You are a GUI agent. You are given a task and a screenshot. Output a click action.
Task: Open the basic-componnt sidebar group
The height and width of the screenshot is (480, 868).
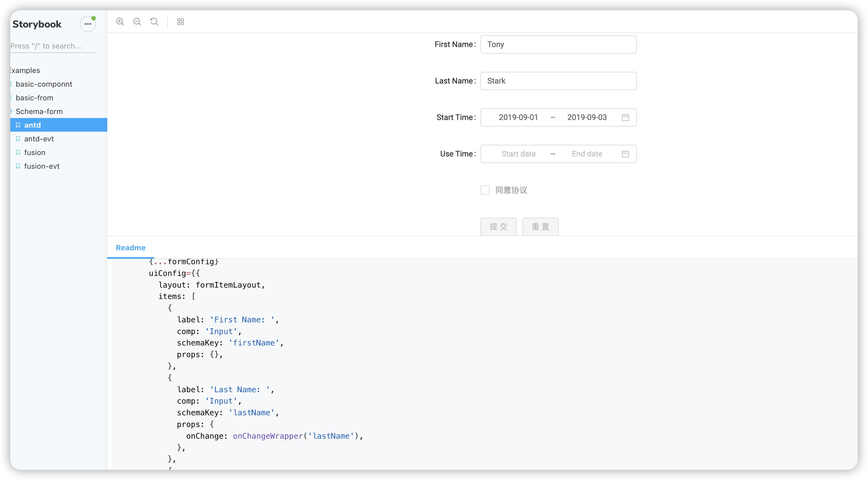coord(44,84)
